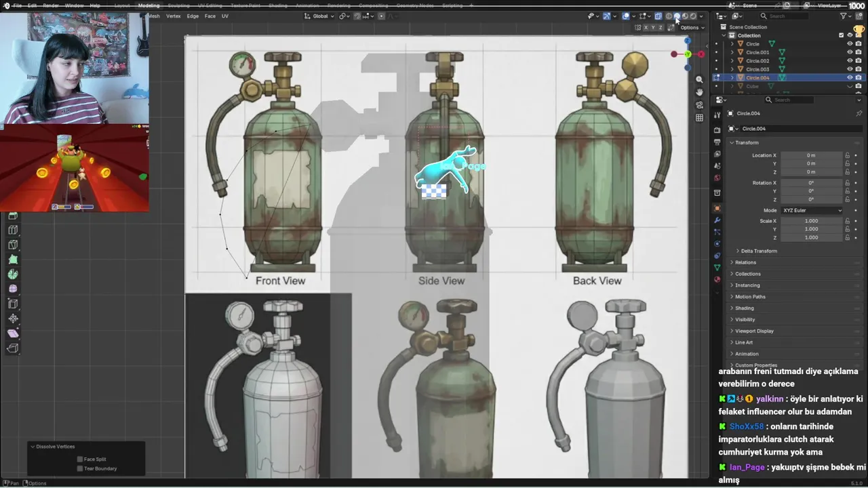Open the Object Constraints properties tab

coord(717,256)
